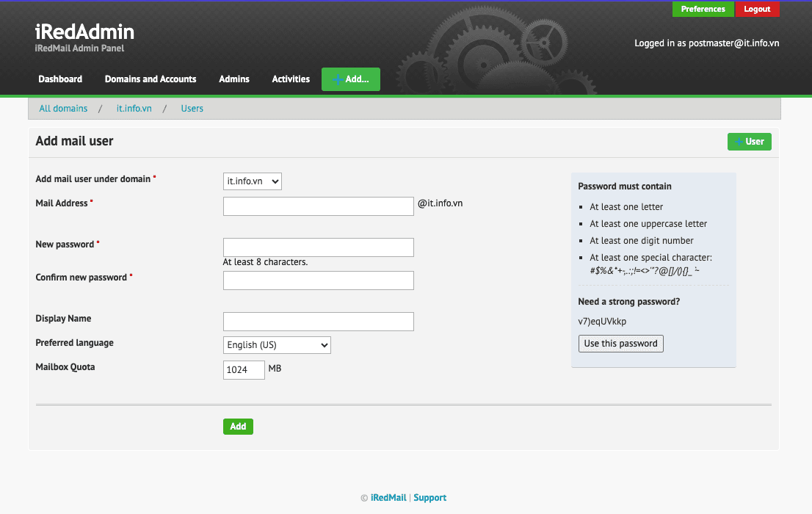Click the Display Name text box

click(x=318, y=322)
